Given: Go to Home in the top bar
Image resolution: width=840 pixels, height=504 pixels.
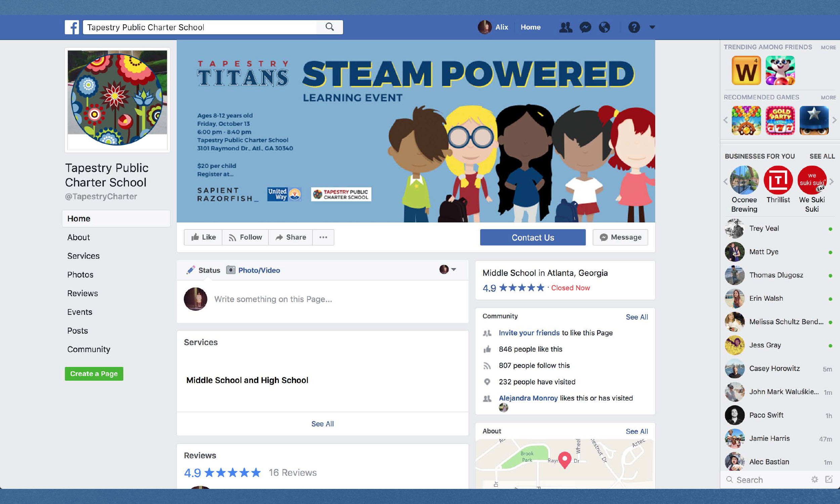Looking at the screenshot, I should [530, 27].
